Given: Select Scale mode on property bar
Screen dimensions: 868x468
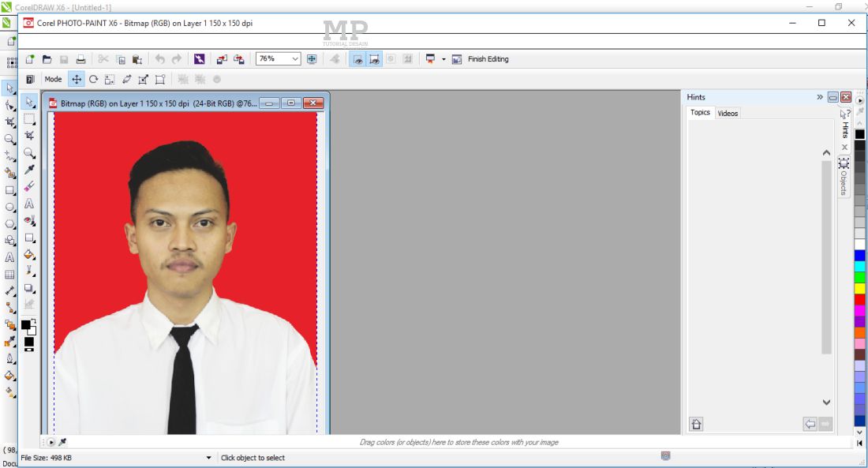Looking at the screenshot, I should (110, 79).
